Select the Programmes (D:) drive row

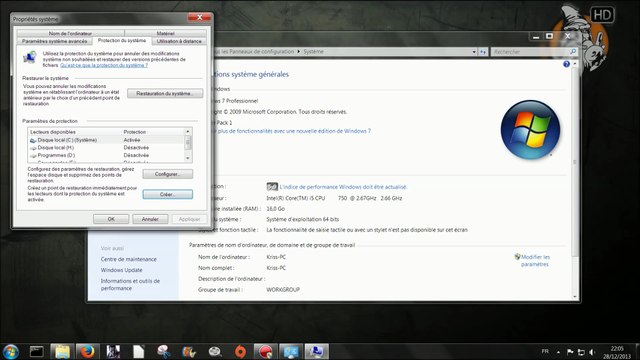pos(106,156)
